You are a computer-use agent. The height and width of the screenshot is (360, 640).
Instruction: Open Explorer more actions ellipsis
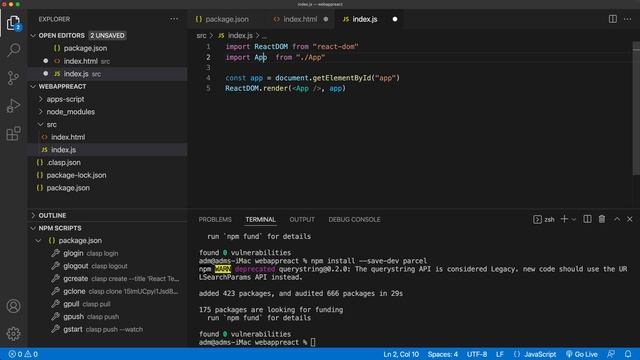coord(174,19)
